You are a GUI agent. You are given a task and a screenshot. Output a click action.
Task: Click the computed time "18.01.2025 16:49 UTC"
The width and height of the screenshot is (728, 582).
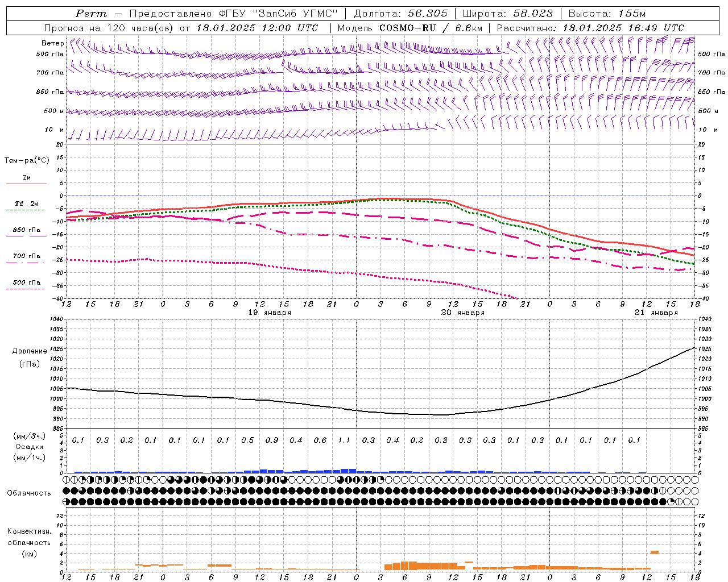tap(623, 27)
